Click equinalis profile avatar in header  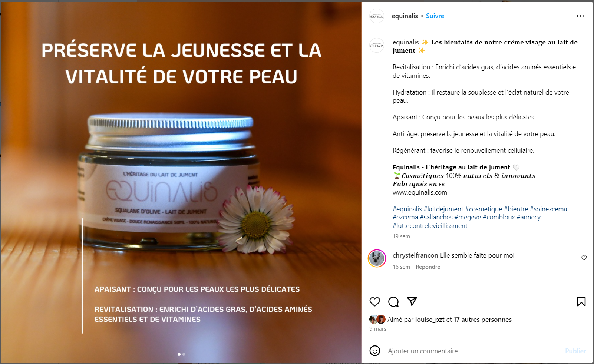tap(377, 16)
